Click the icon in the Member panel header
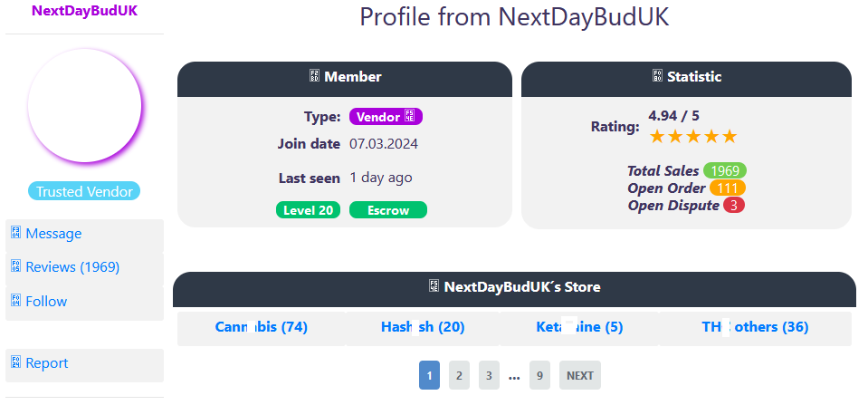868x405 pixels. [314, 77]
